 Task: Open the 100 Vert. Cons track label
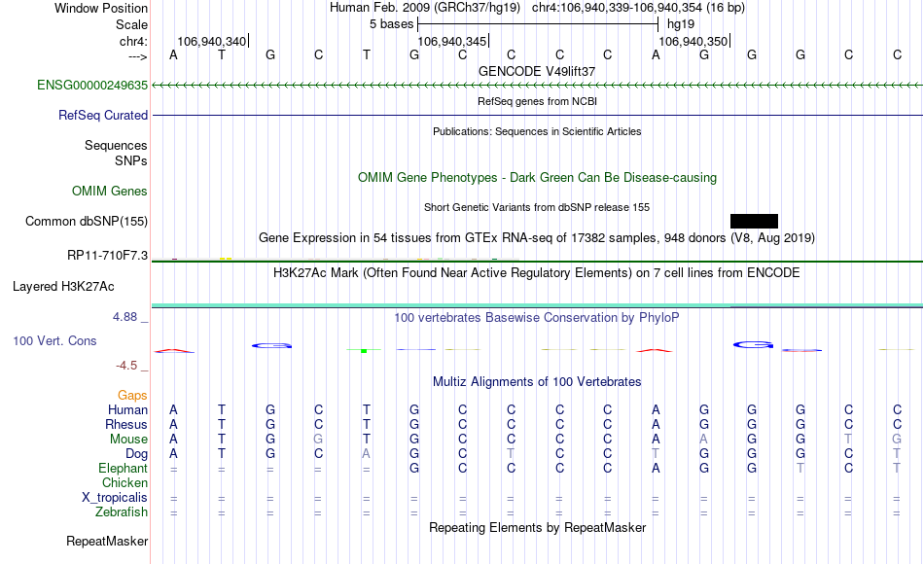54,340
